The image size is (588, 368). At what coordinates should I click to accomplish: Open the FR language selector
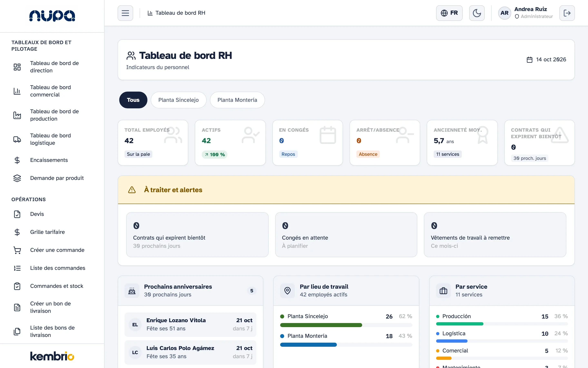click(x=449, y=13)
